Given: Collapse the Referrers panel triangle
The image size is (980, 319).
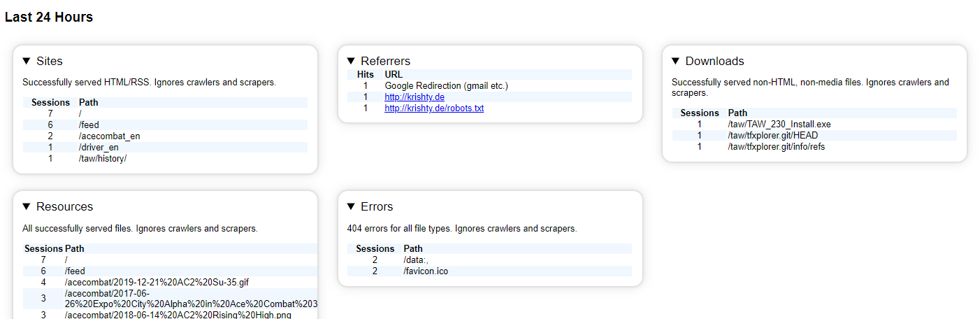Looking at the screenshot, I should tap(351, 61).
